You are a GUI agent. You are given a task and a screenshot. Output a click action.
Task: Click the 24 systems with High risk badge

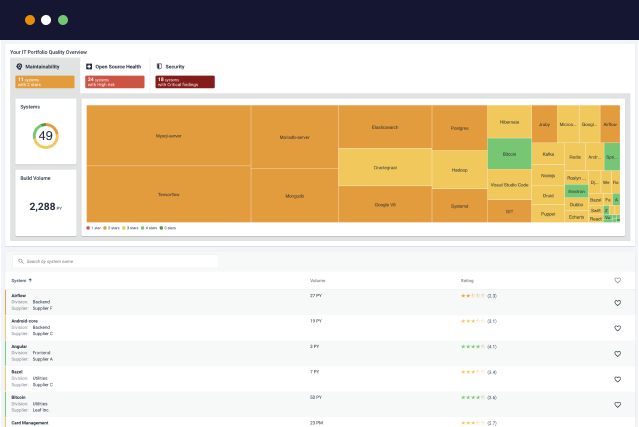115,82
